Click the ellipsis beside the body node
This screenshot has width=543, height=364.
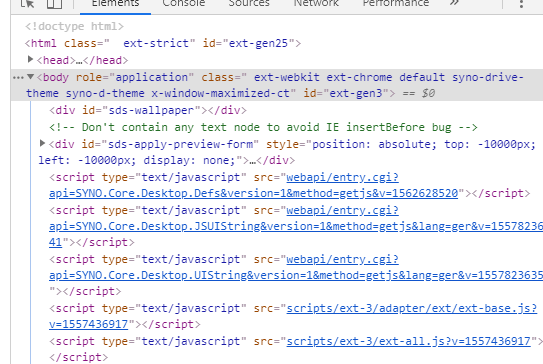tap(18, 77)
